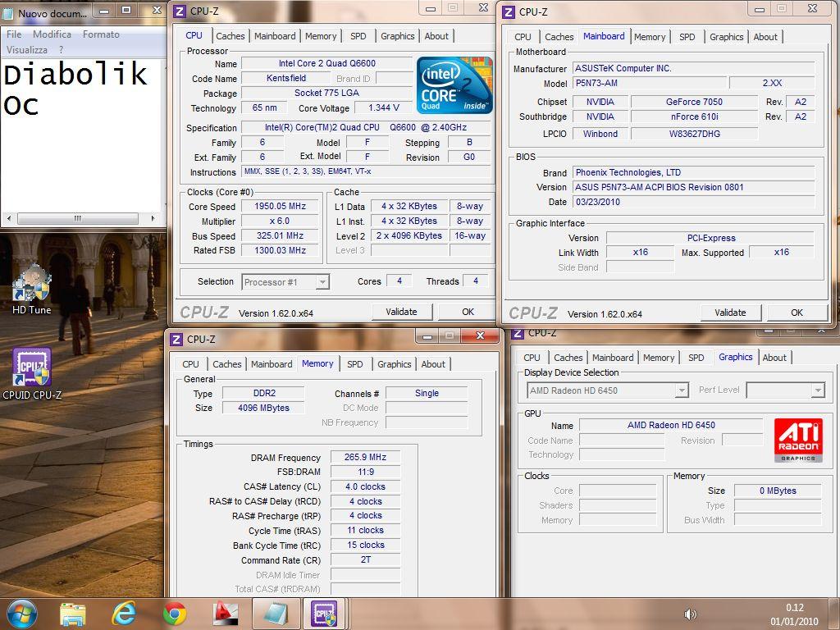Open HD Tune desktop shortcut
This screenshot has height=630, width=840.
pos(32,290)
